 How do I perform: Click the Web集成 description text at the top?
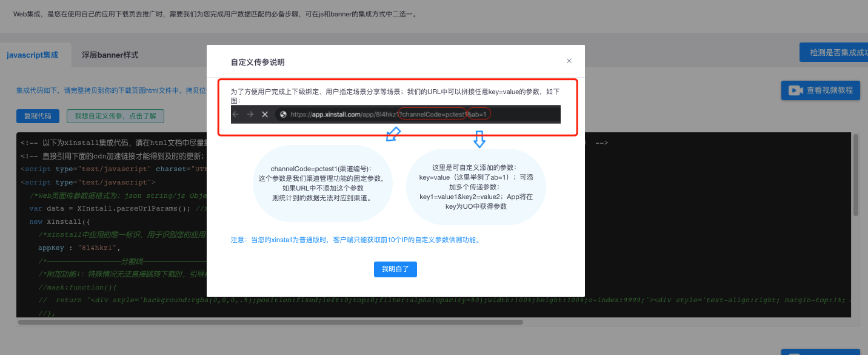(215, 14)
